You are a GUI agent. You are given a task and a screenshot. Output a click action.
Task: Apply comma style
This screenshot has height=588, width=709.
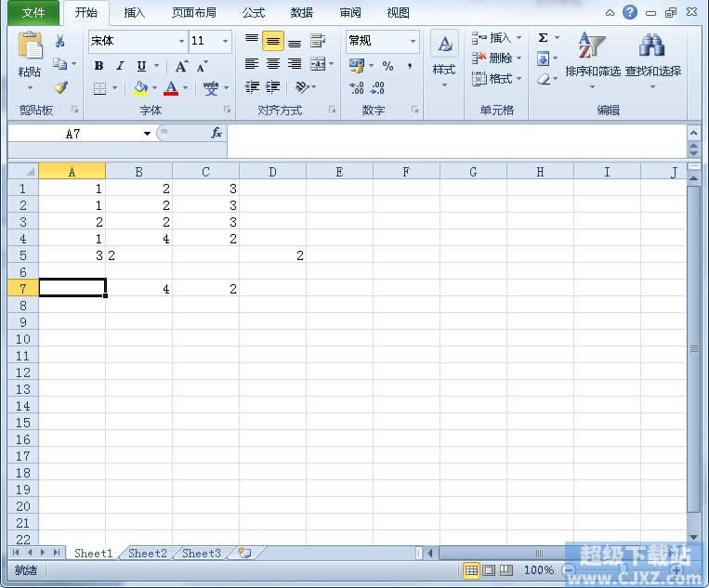coord(409,66)
